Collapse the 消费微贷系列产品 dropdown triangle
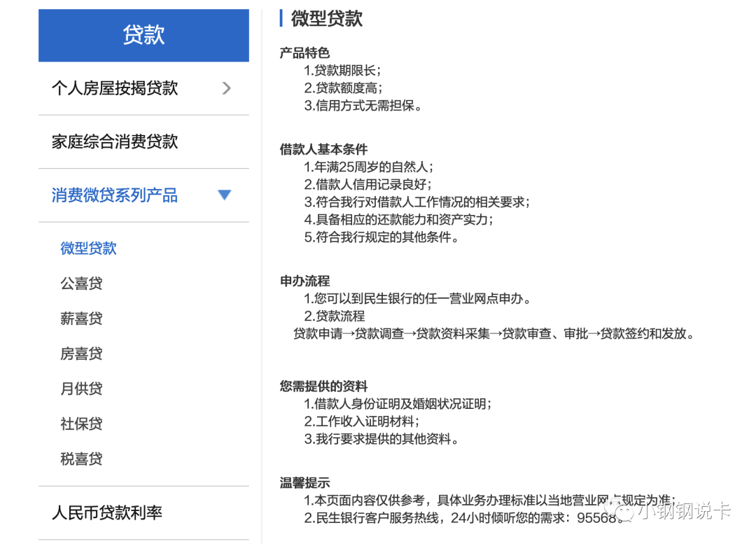Screen dimensions: 756x544 pyautogui.click(x=224, y=195)
